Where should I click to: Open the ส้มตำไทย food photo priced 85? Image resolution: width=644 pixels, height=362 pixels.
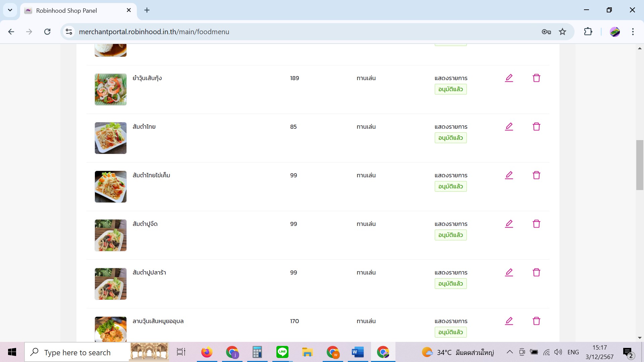coord(111,138)
